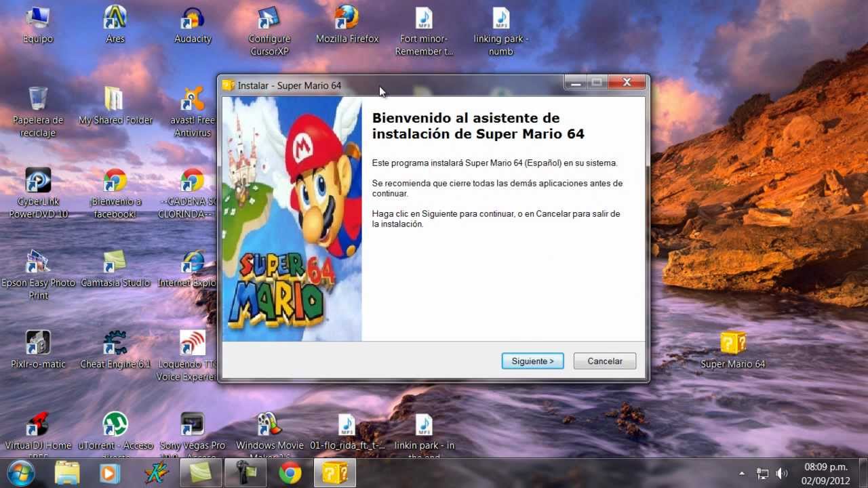Viewport: 868px width, 488px height.
Task: Click the green star-figure taskbar icon
Action: [x=156, y=473]
